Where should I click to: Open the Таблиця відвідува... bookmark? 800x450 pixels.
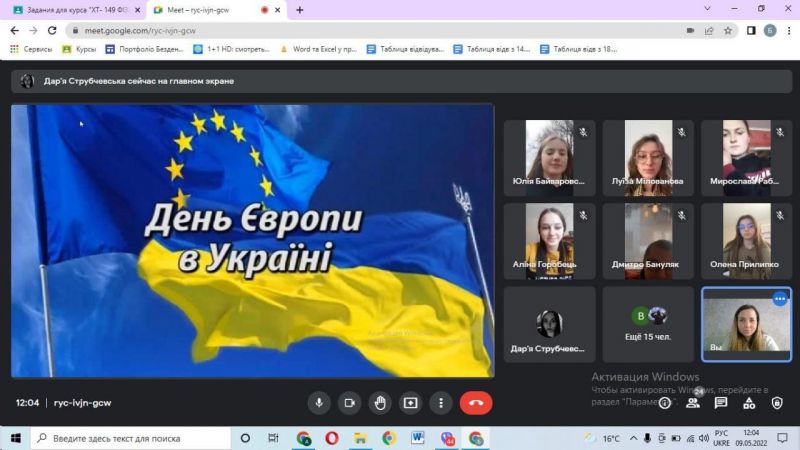(x=406, y=49)
